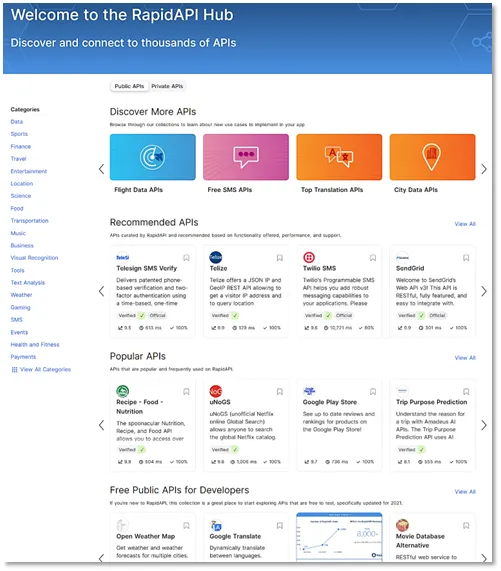
Task: Click the latency clock icon on Telize card
Action: point(234,328)
